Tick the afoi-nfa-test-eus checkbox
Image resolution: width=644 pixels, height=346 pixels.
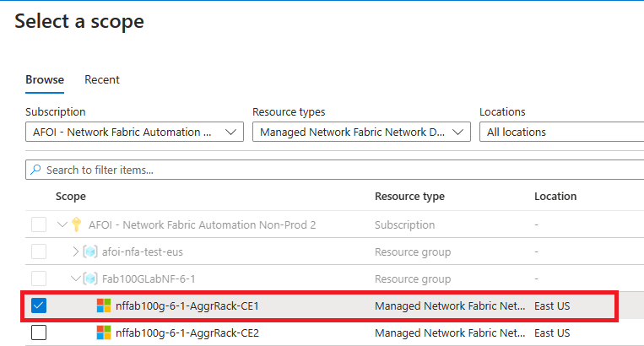click(x=39, y=251)
